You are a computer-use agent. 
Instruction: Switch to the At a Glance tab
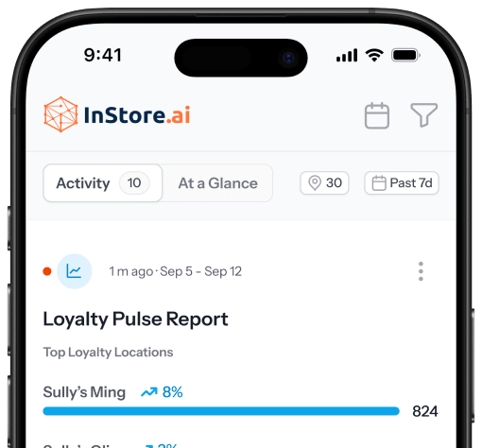pos(217,183)
